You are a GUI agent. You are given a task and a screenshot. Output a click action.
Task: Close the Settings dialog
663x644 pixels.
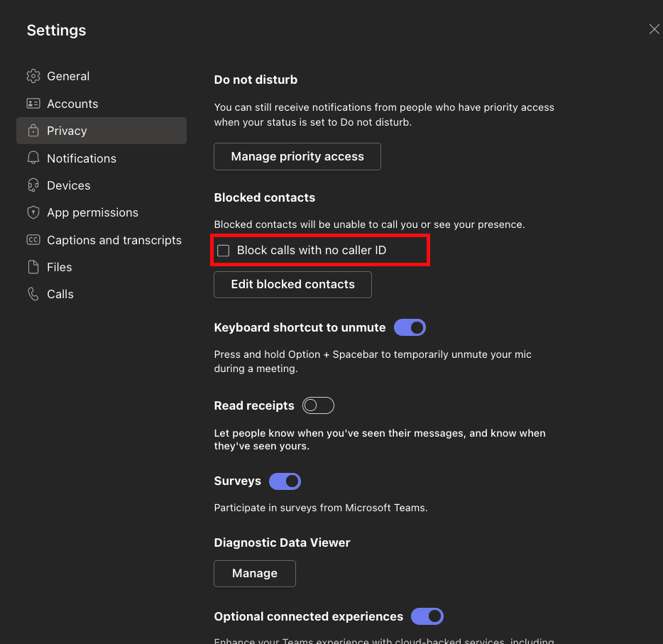point(654,29)
